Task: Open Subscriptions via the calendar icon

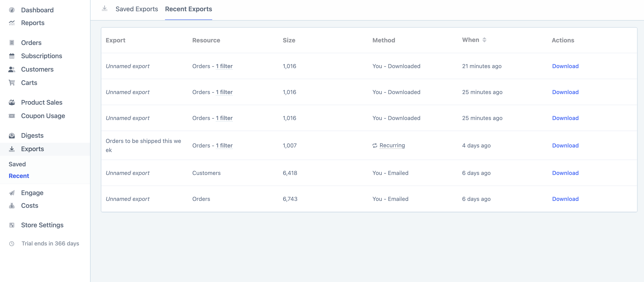Action: [12, 56]
